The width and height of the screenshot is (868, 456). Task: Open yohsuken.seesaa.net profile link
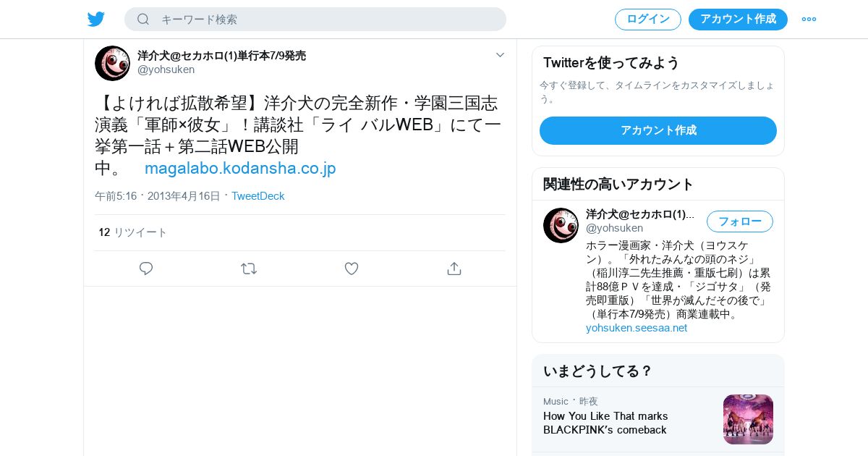637,328
